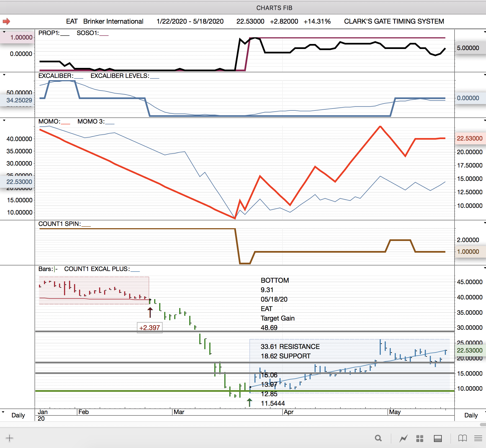Select the COUNT1 SPIN indicator label
486x448 pixels.
(59, 224)
